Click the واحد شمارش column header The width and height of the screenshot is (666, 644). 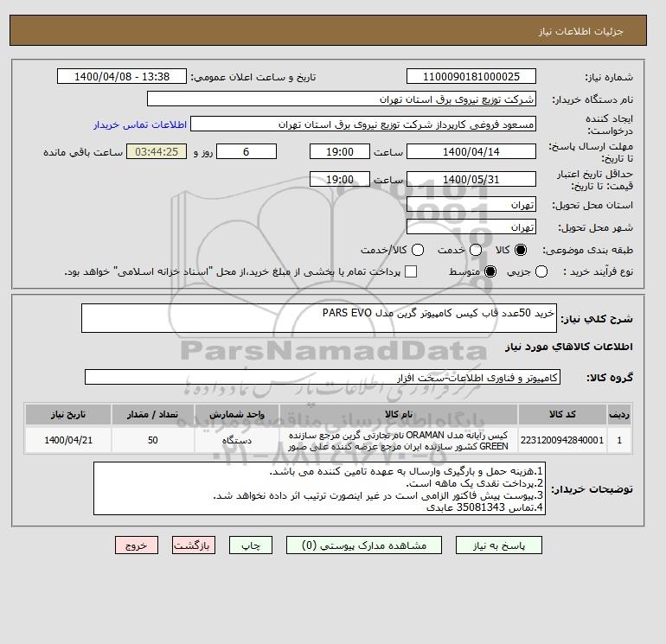click(x=237, y=414)
